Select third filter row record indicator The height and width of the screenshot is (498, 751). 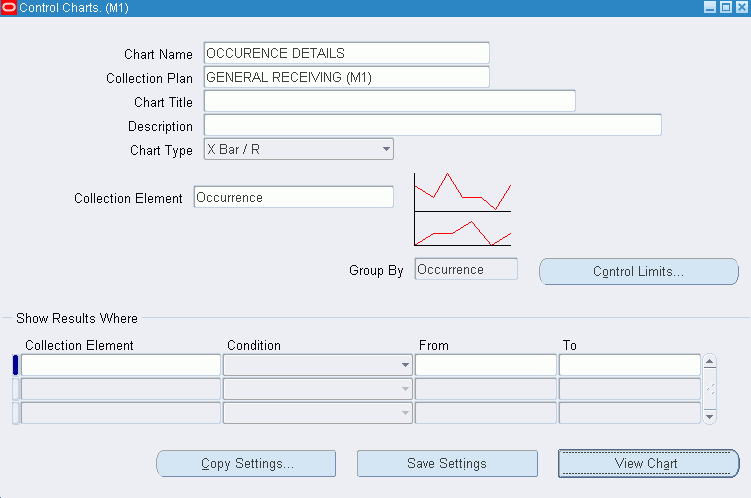click(15, 413)
